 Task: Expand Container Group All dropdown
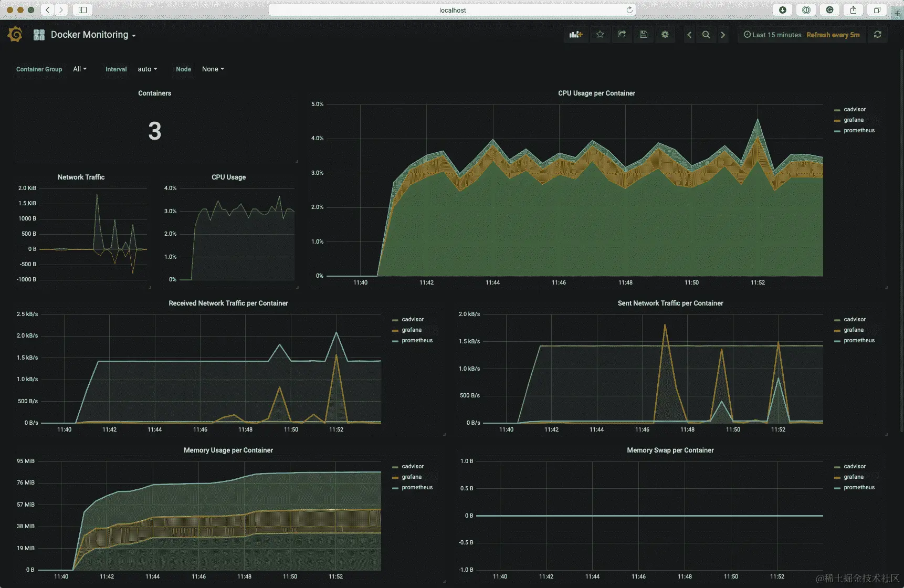click(80, 69)
